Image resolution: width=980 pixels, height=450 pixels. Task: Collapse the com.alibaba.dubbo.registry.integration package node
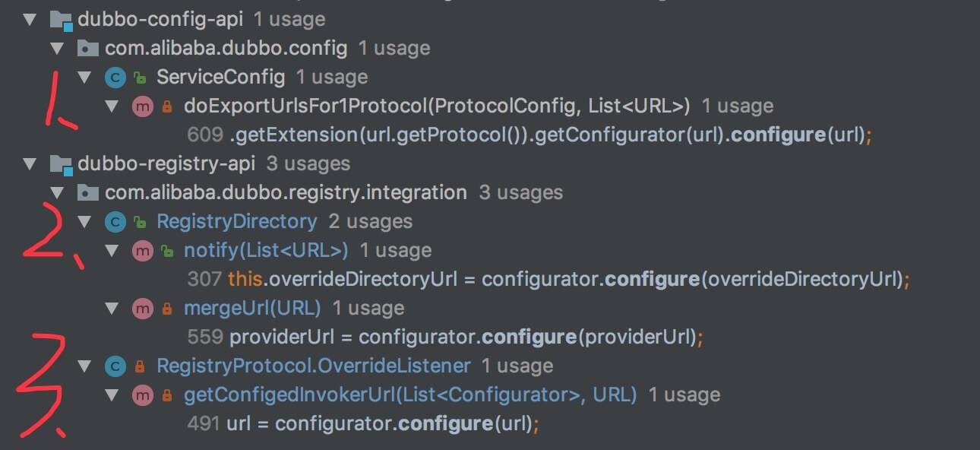point(57,192)
